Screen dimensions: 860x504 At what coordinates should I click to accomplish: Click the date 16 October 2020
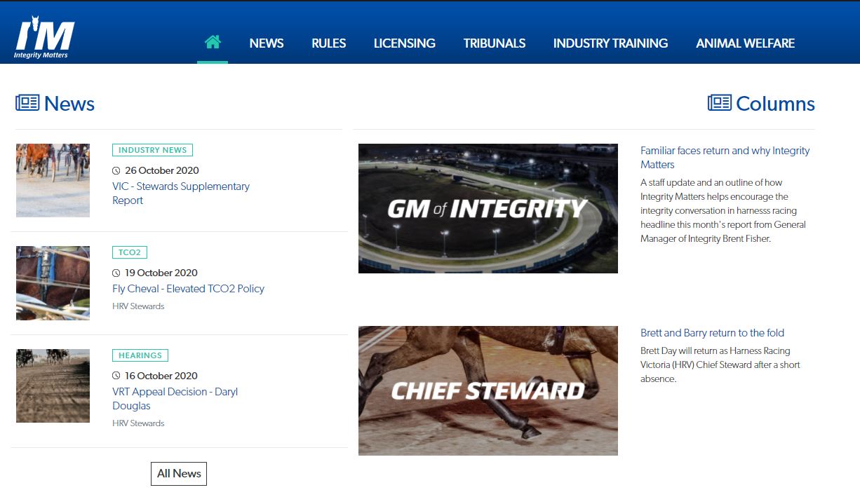[x=161, y=376]
